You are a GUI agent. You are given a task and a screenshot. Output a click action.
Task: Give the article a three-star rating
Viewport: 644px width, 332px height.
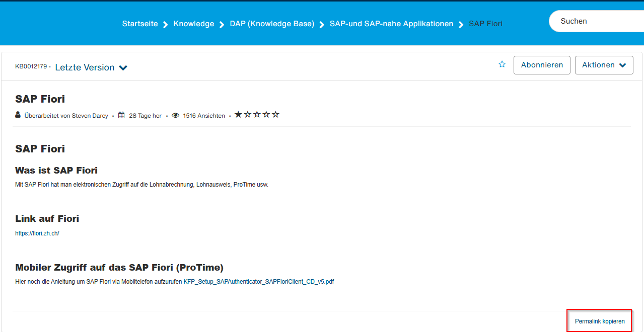[257, 115]
